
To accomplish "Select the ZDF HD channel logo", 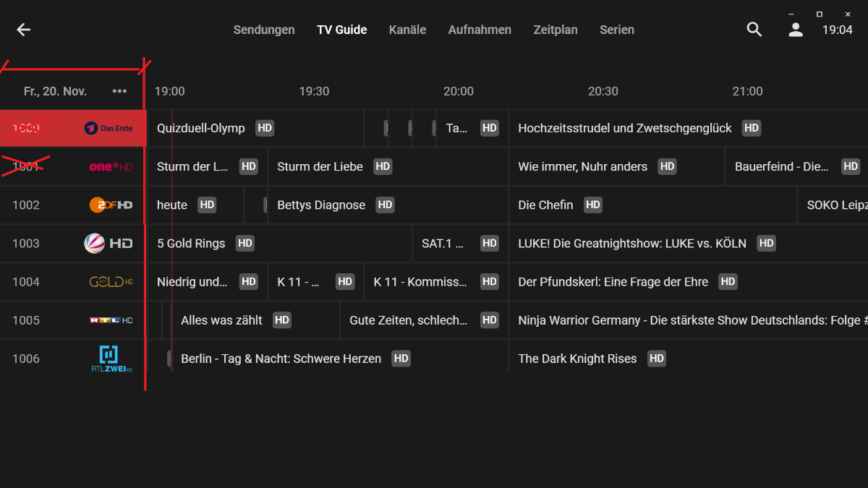I will (111, 205).
